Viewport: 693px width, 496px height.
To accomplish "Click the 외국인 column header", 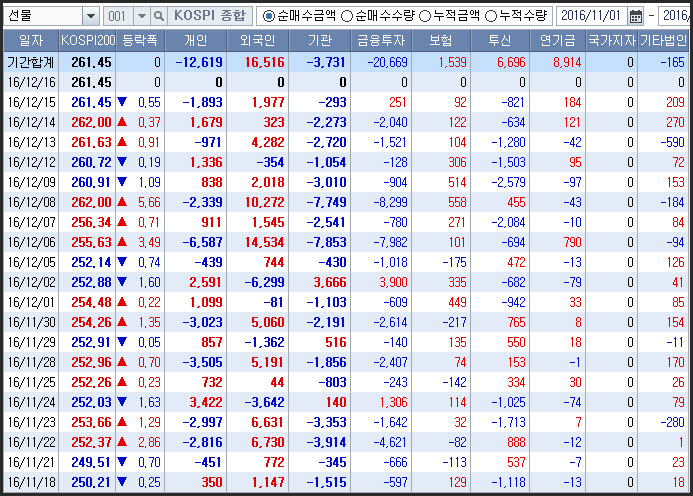I will (x=258, y=41).
